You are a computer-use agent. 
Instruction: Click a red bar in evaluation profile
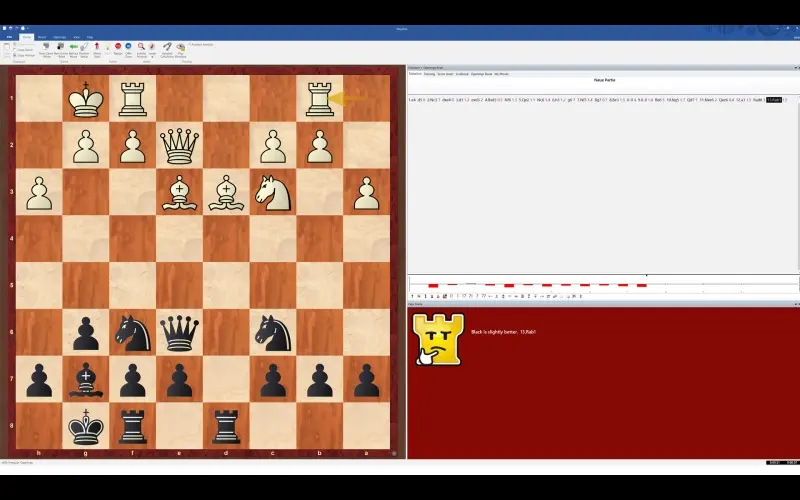point(434,285)
